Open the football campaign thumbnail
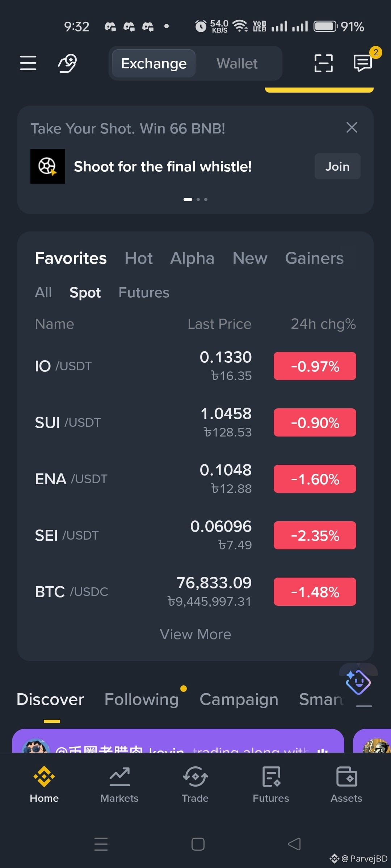 [x=48, y=166]
